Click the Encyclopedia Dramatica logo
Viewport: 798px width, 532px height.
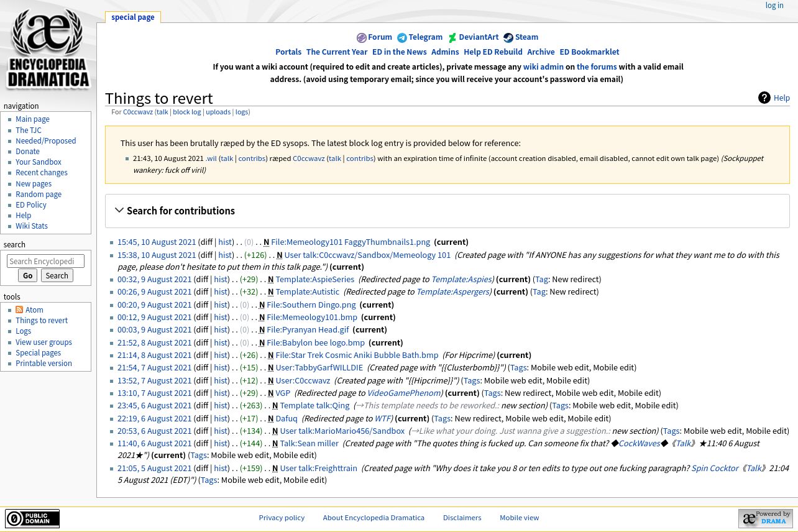48,48
